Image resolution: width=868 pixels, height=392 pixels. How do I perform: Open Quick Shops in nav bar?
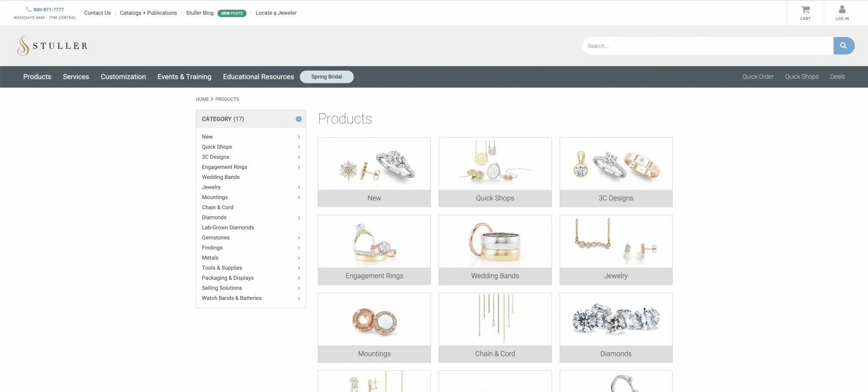(x=802, y=76)
